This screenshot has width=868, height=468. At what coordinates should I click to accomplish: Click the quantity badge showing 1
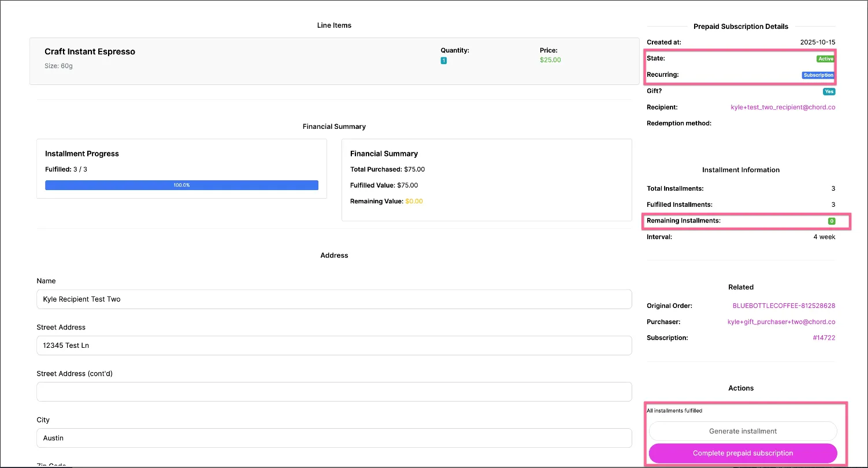(x=444, y=61)
